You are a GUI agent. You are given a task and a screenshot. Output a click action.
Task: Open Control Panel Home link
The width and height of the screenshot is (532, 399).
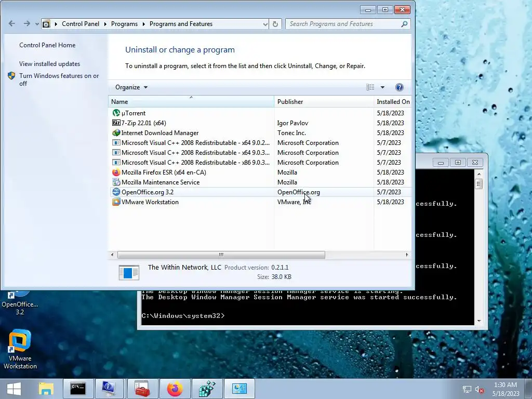(x=47, y=45)
